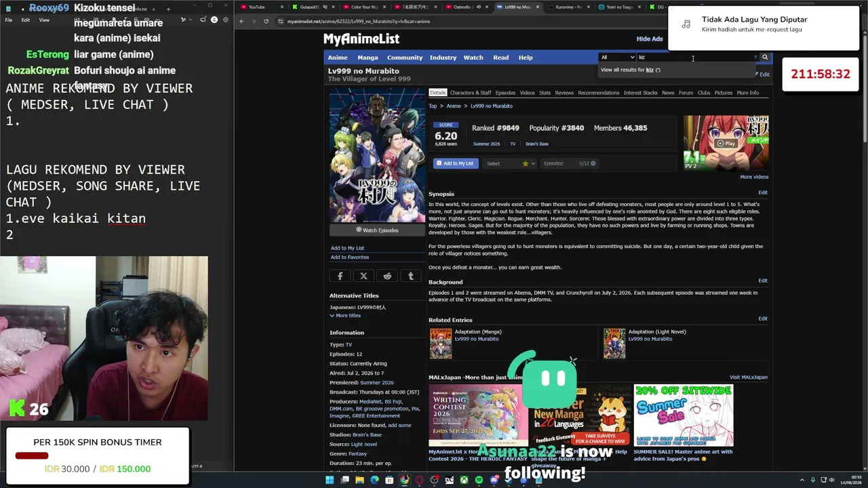Switch to the Reviews tab

pos(564,93)
